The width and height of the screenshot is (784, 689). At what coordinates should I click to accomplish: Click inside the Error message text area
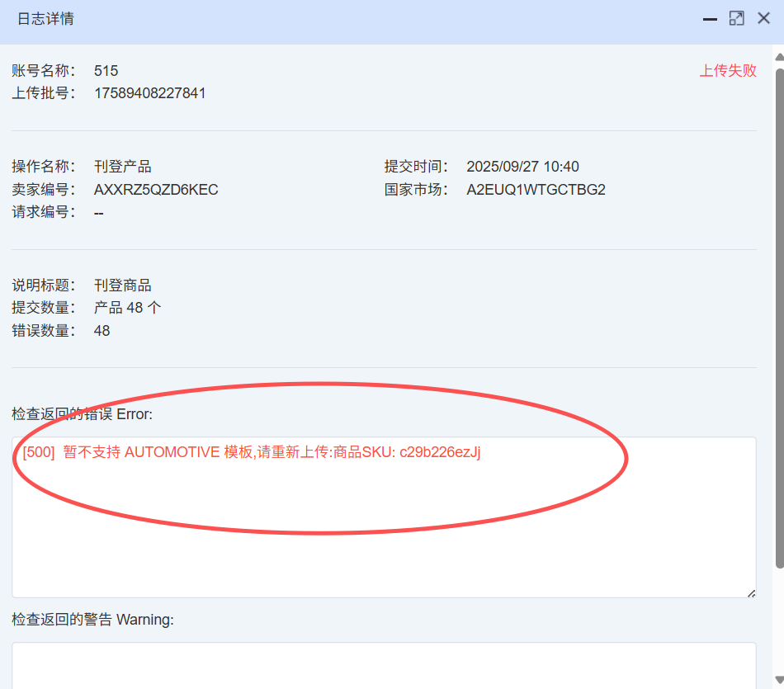click(384, 528)
